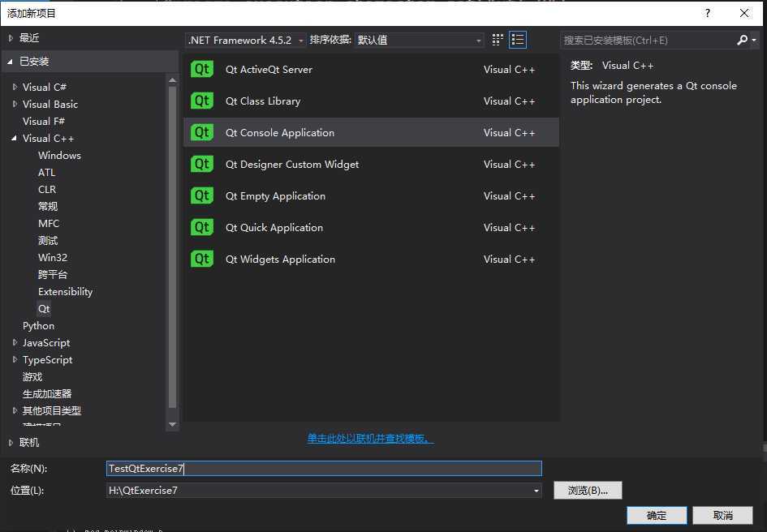This screenshot has width=767, height=532.
Task: Click the tree scrollbar up arrow
Action: (172, 79)
